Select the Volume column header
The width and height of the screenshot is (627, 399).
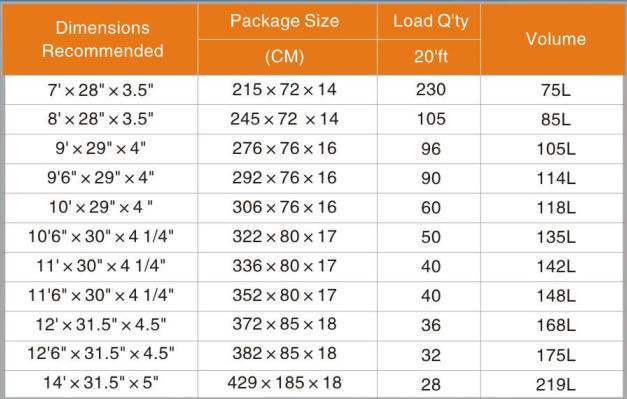pyautogui.click(x=554, y=39)
